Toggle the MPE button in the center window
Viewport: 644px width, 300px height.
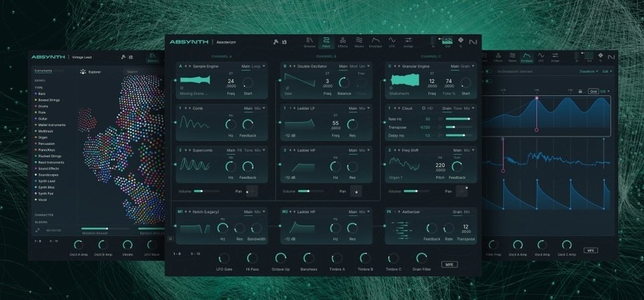tap(449, 264)
